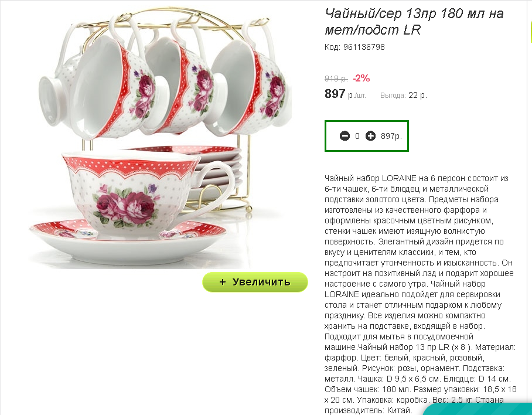Image resolution: width=532 pixels, height=415 pixels.
Task: Click the bold 897 price
Action: pyautogui.click(x=335, y=94)
